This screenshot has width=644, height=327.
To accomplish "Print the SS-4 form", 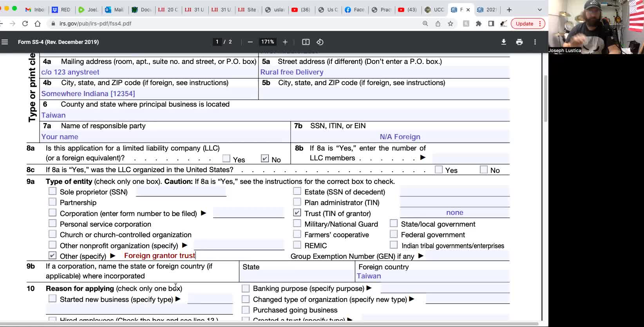I will click(519, 42).
